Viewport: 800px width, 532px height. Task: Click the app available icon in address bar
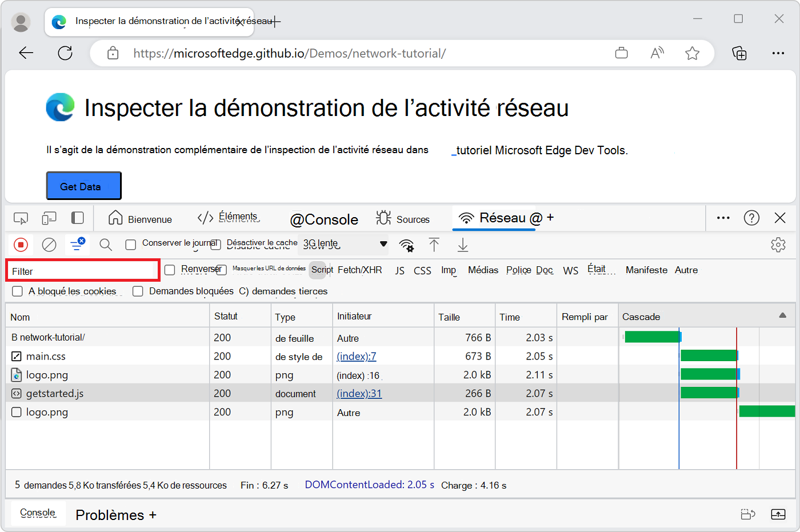621,53
